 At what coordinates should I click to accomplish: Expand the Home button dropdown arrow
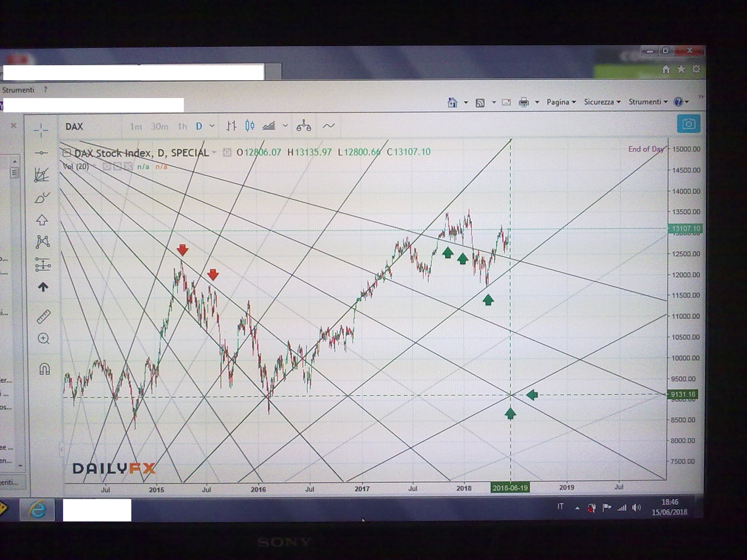pos(466,102)
